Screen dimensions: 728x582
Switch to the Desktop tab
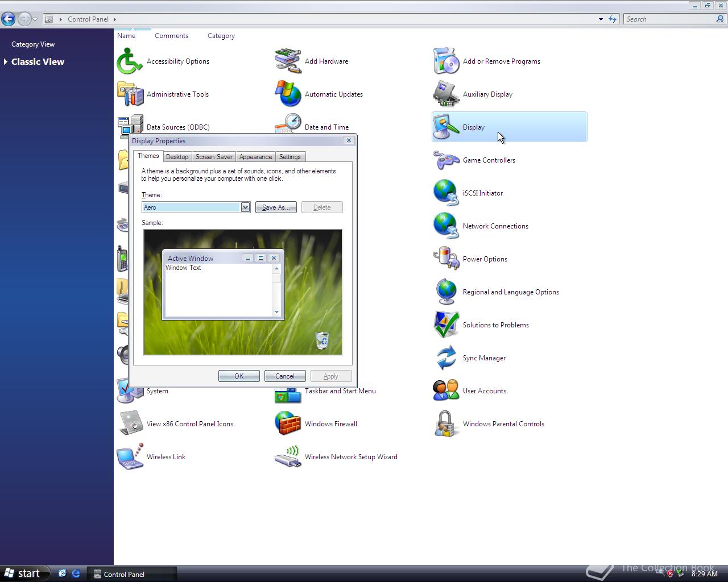tap(177, 157)
